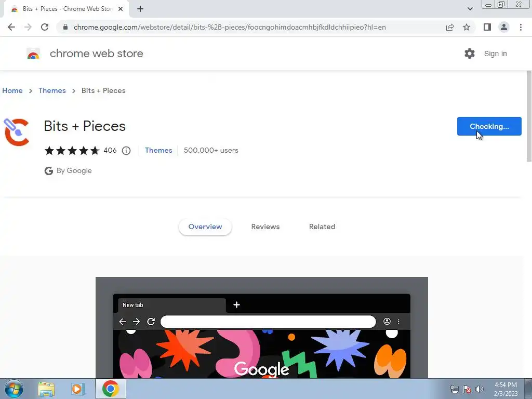The height and width of the screenshot is (399, 532).
Task: Click the Chrome taskbar icon
Action: pyautogui.click(x=111, y=389)
